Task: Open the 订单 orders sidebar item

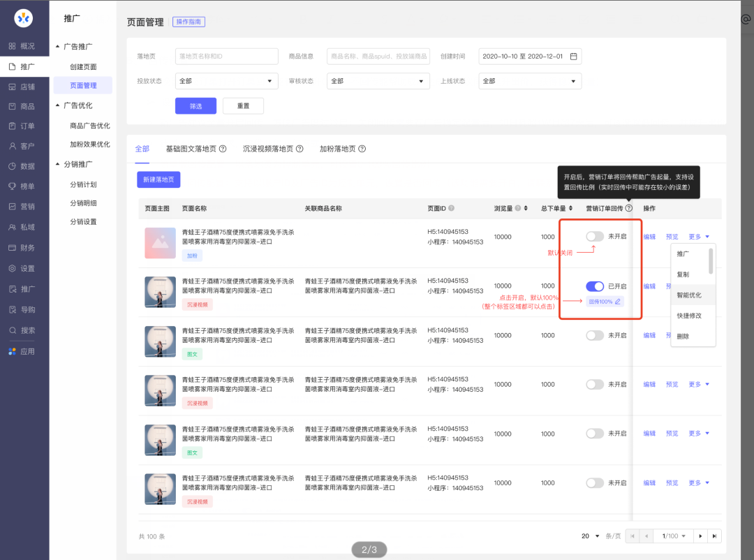Action: pyautogui.click(x=22, y=126)
